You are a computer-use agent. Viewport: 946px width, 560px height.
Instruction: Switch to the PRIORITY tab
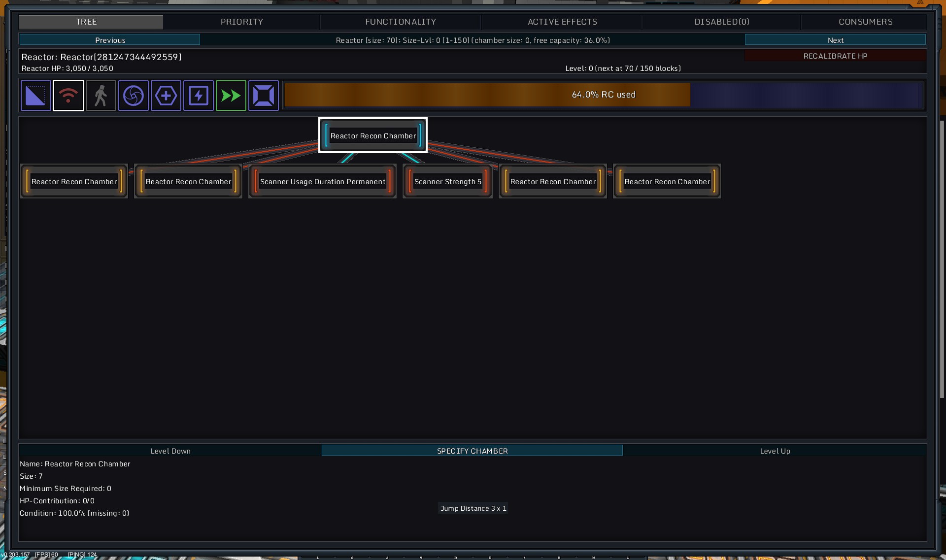tap(241, 22)
